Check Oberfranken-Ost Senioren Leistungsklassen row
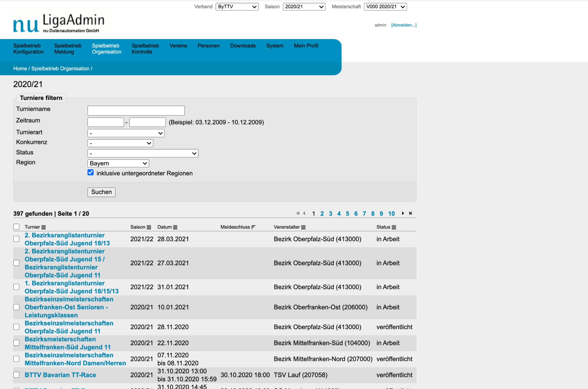588x389 pixels. coord(16,307)
